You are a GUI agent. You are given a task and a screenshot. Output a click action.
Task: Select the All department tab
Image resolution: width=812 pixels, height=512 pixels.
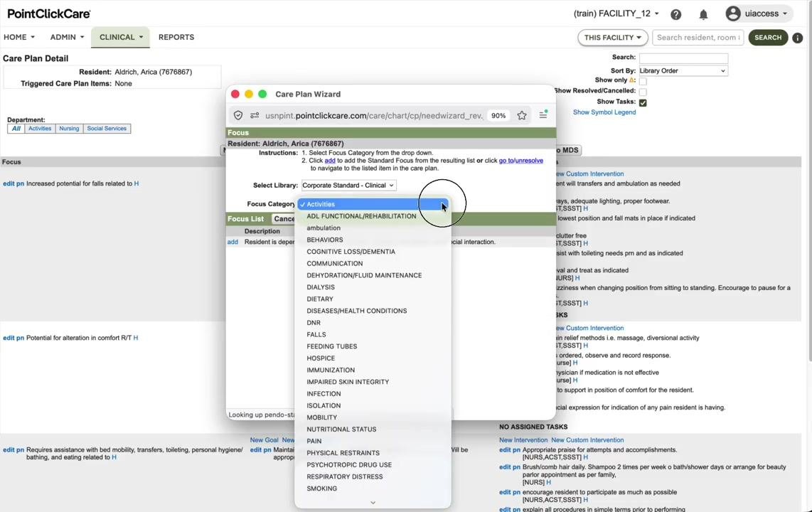(x=16, y=129)
